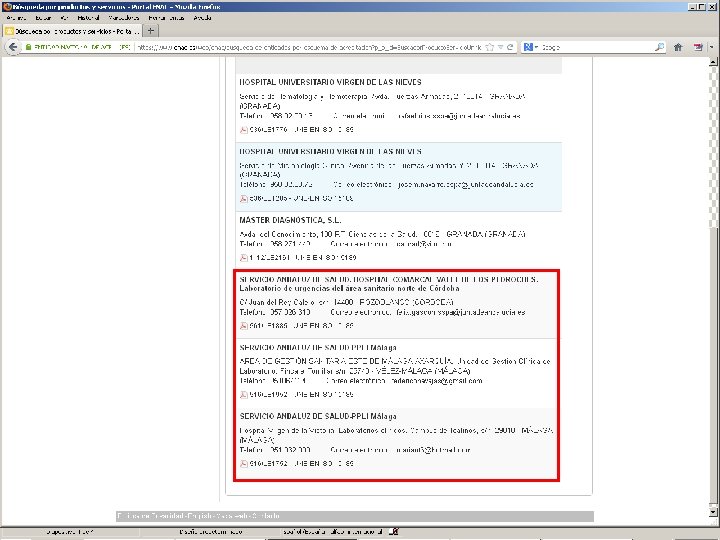Open the last SERVICIO ANDALUZ DE SALUD-PPLI Málaga heading
Screen dimensions: 720x540
click(318, 416)
